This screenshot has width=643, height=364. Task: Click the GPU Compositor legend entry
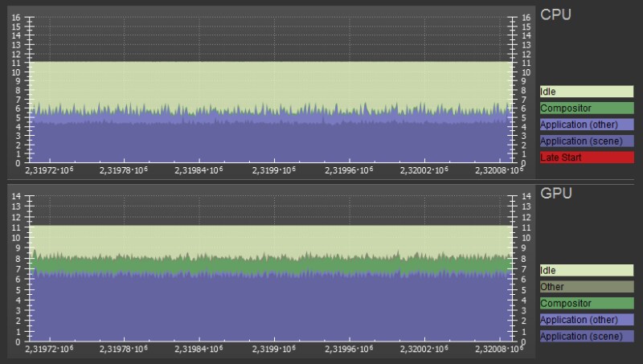click(586, 304)
